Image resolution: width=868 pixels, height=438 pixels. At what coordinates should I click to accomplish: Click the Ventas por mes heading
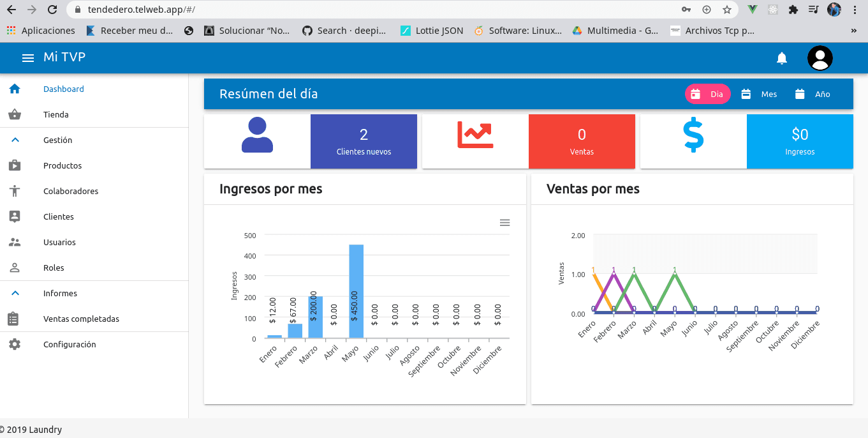[x=593, y=189]
